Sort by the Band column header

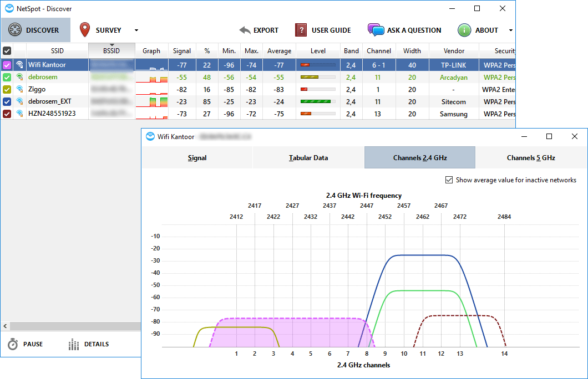(351, 50)
